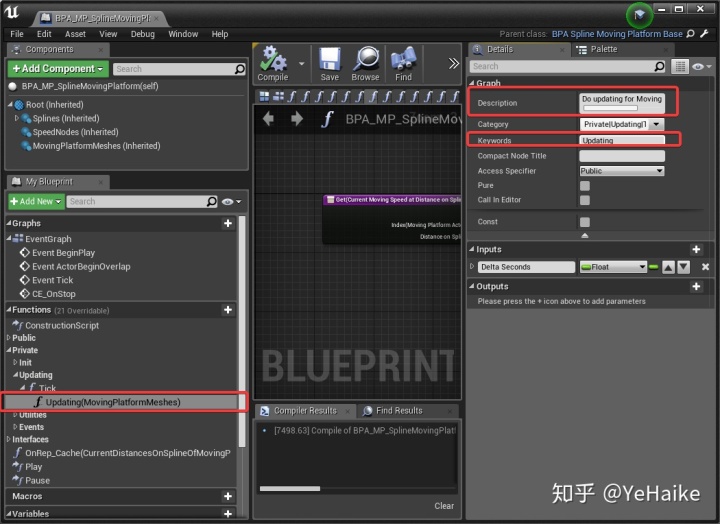The height and width of the screenshot is (524, 720).
Task: Click Add Component button
Action: [x=58, y=69]
